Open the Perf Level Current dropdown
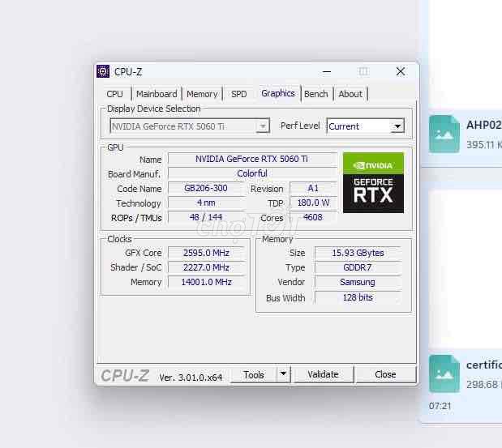Screen dimensions: 502x448 tap(366, 126)
